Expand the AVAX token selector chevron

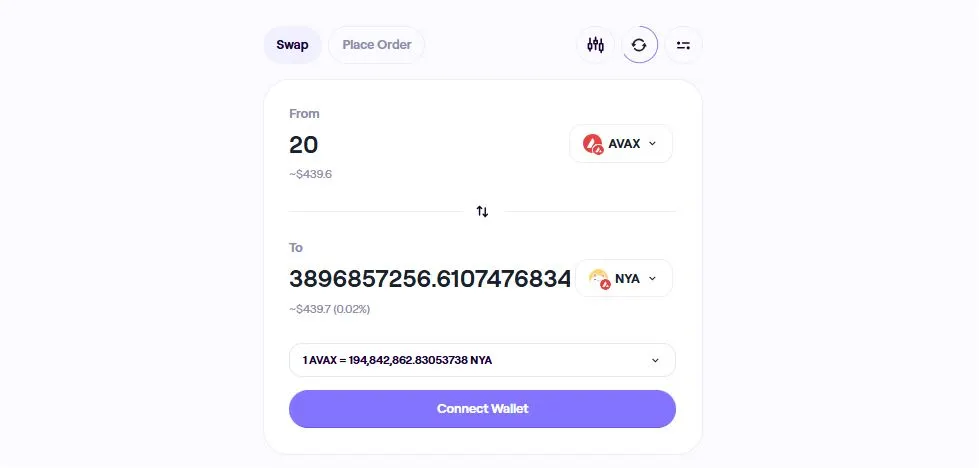653,144
